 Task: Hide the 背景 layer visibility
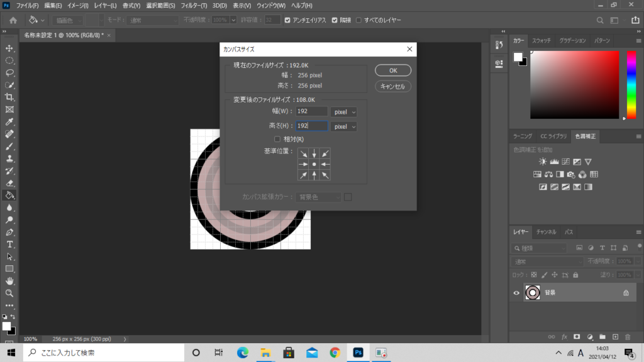click(516, 293)
